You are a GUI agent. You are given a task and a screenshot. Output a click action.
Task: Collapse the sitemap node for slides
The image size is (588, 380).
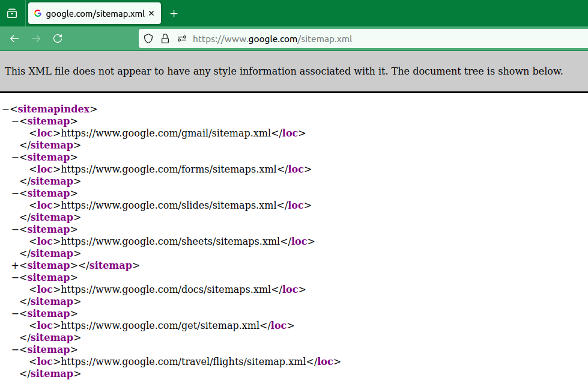click(x=16, y=194)
